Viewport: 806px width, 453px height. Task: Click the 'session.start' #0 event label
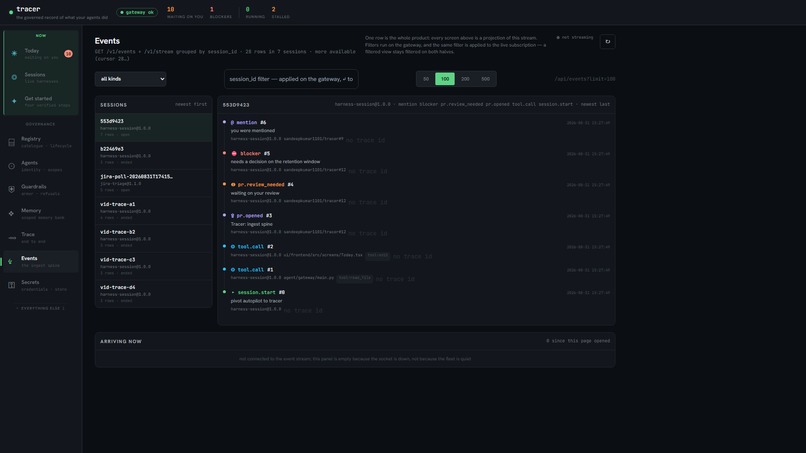pyautogui.click(x=257, y=293)
